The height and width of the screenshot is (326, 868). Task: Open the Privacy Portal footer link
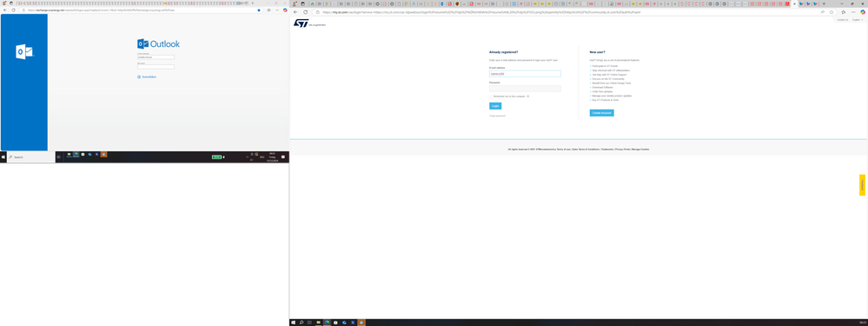click(623, 149)
